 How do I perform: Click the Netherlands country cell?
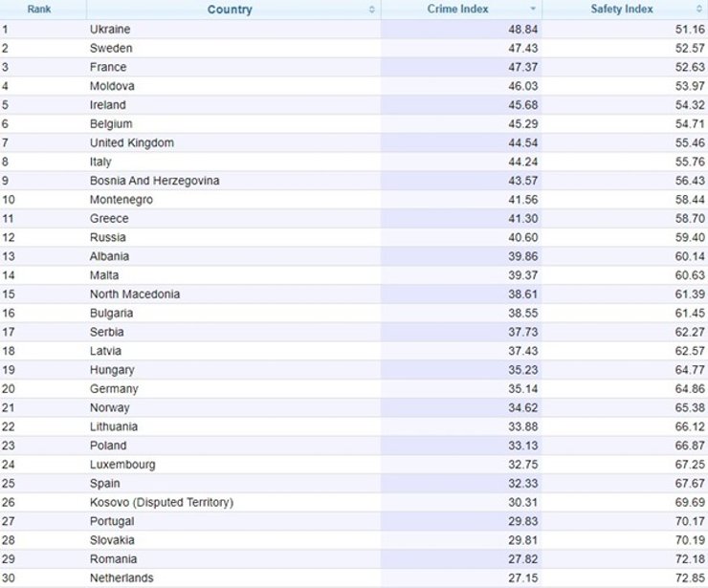click(122, 578)
